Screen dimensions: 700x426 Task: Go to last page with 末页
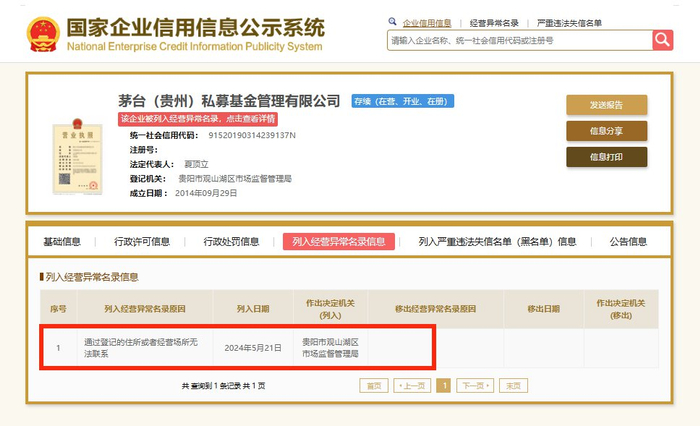513,386
